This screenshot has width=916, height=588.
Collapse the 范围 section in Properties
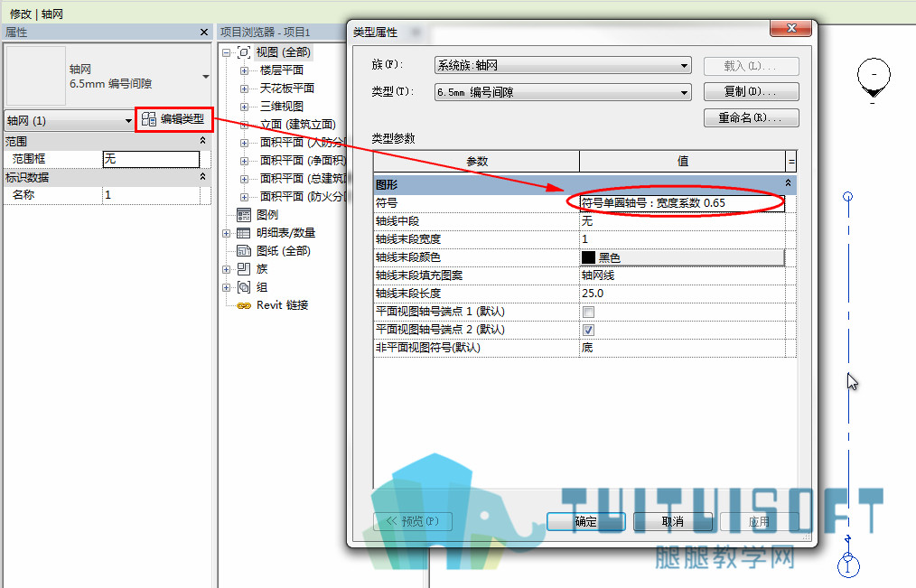point(202,141)
